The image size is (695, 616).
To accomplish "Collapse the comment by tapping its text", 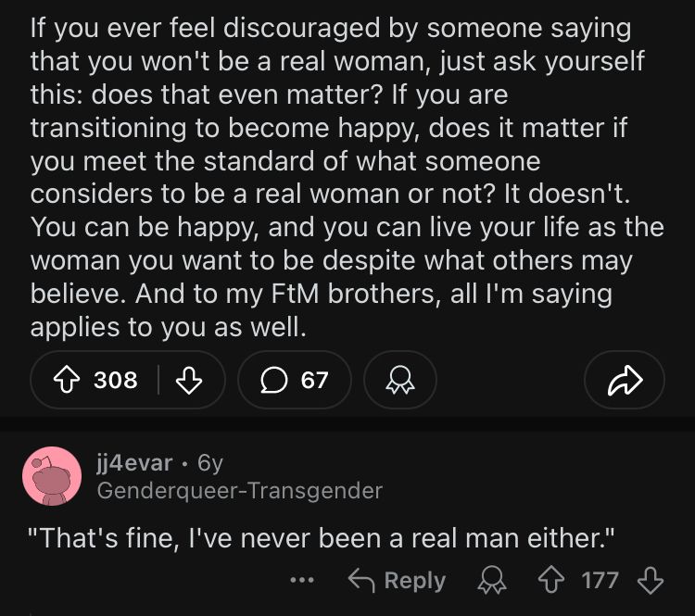I will coord(322,538).
